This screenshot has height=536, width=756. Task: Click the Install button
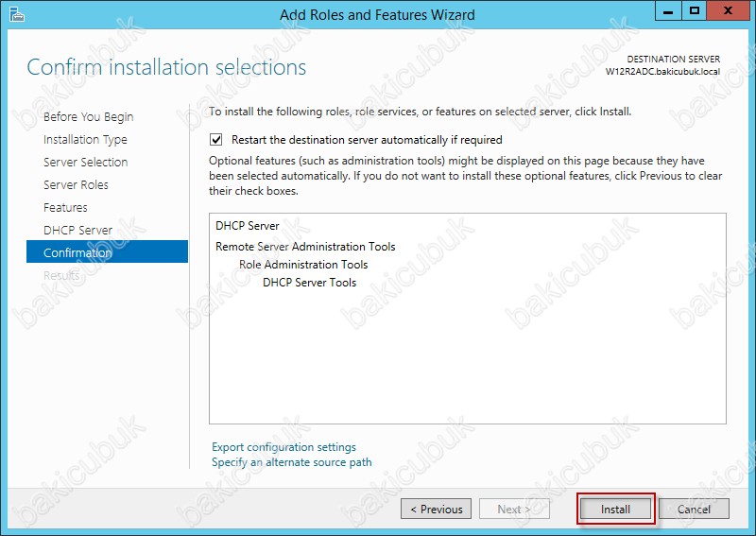click(x=616, y=509)
